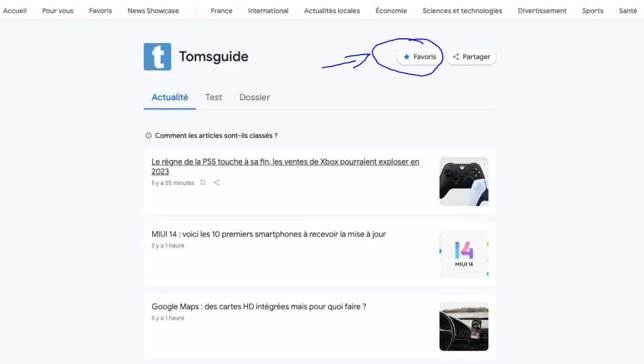Click the info icon beside article ranking question
This screenshot has width=644, height=364.
click(149, 135)
